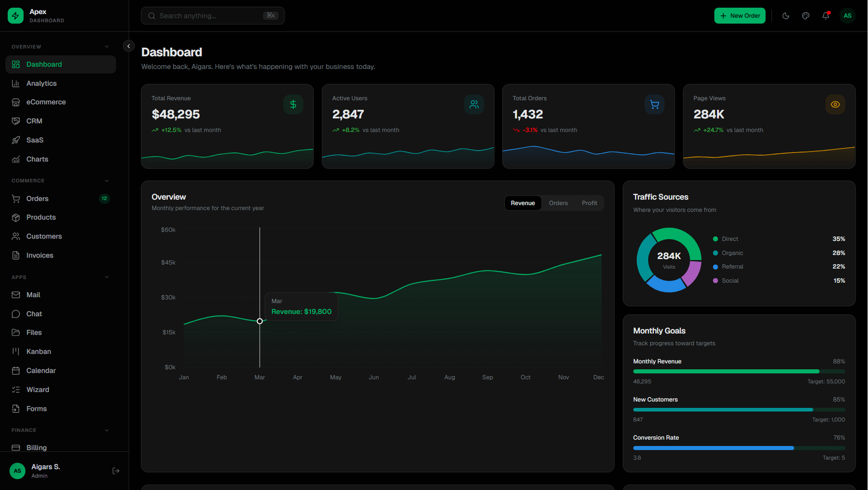The width and height of the screenshot is (868, 490).
Task: Focus the Search anything field
Action: click(x=213, y=16)
